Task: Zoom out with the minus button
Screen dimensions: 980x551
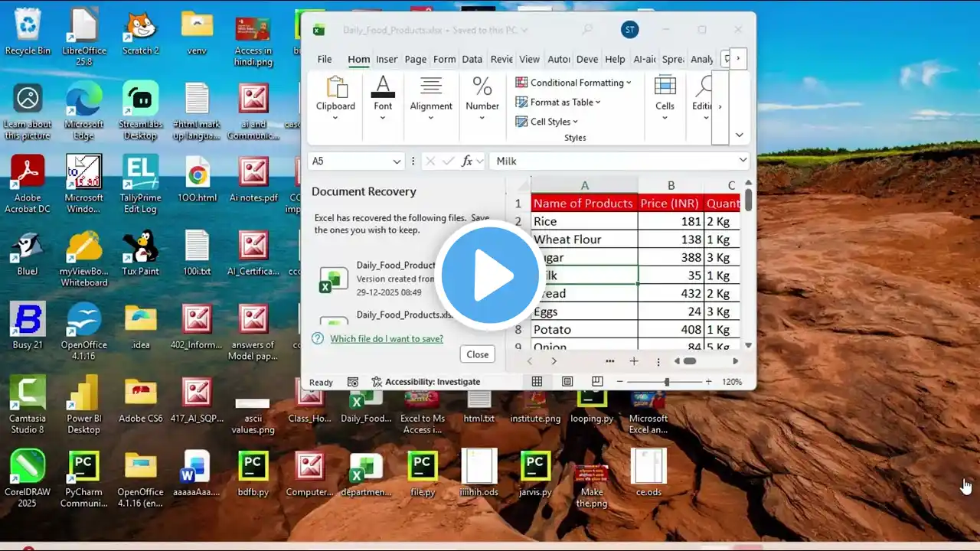Action: (x=620, y=382)
